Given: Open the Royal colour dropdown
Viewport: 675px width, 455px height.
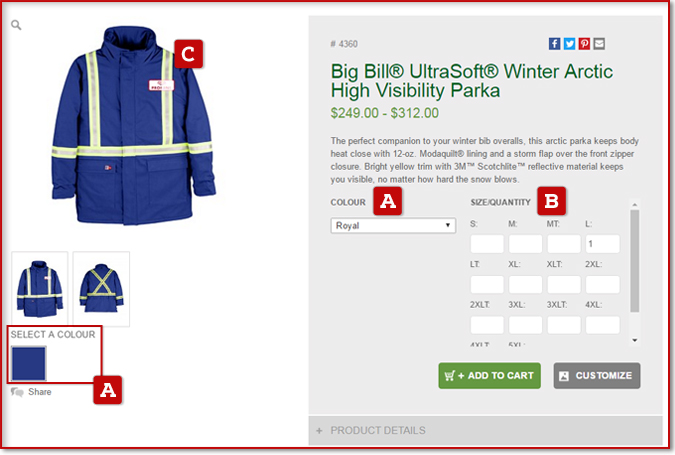Looking at the screenshot, I should 393,226.
